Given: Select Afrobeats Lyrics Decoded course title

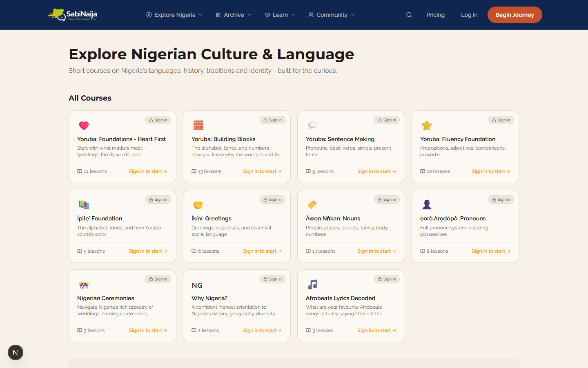Looking at the screenshot, I should (341, 298).
